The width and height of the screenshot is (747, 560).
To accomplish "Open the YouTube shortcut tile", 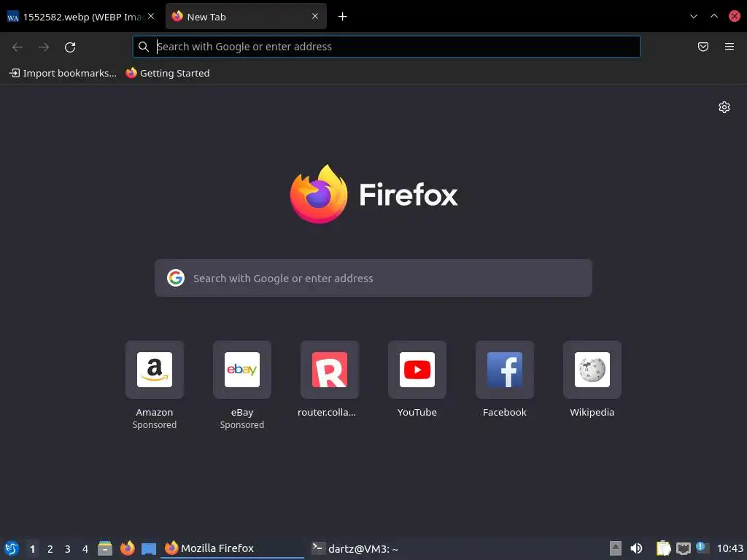I will tap(417, 370).
